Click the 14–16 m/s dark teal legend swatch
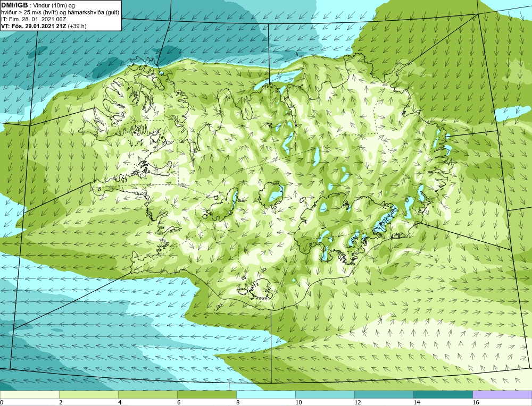Viewport: 532px width, 406px height. (x=443, y=394)
